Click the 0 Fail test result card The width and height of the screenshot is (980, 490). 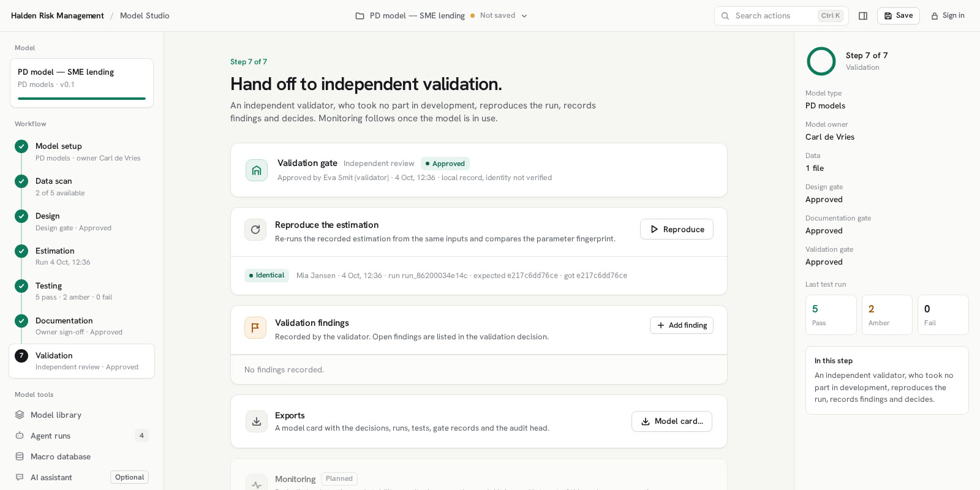point(943,315)
